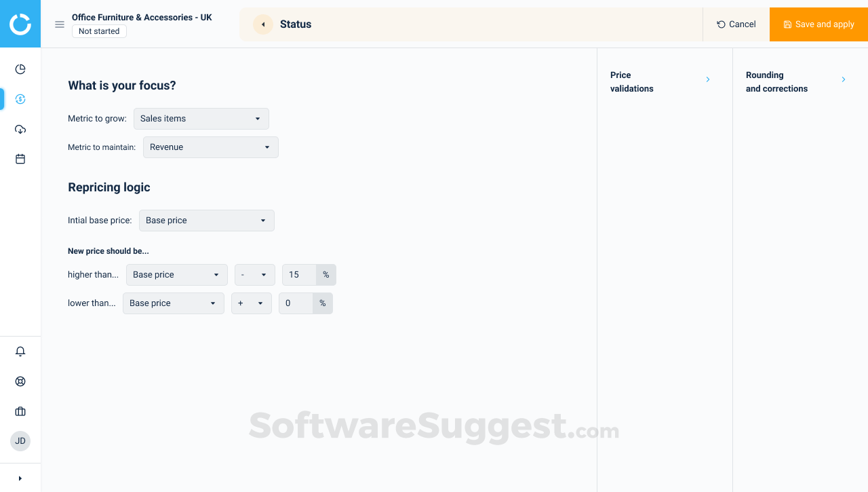Expand the Price validations section
The width and height of the screenshot is (868, 492).
[x=708, y=79]
